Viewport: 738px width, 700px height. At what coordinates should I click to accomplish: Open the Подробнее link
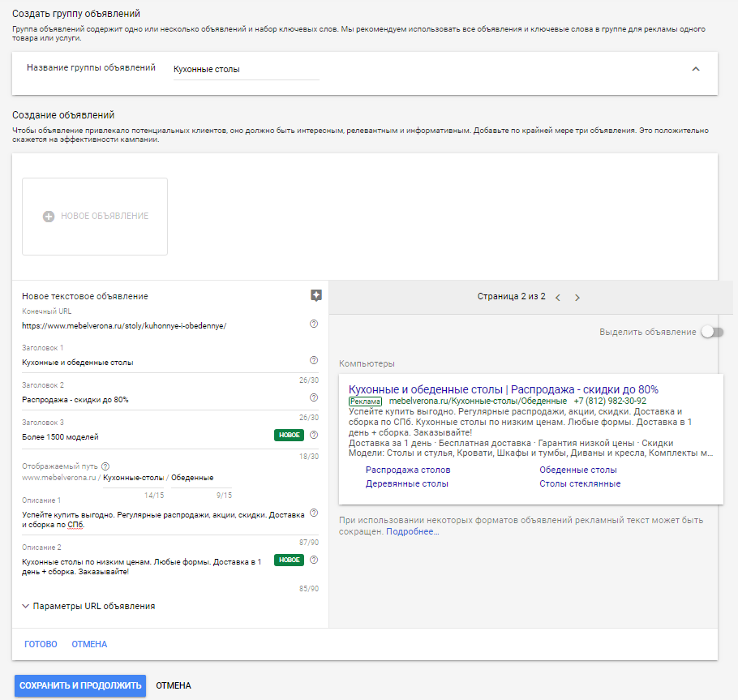tap(412, 532)
